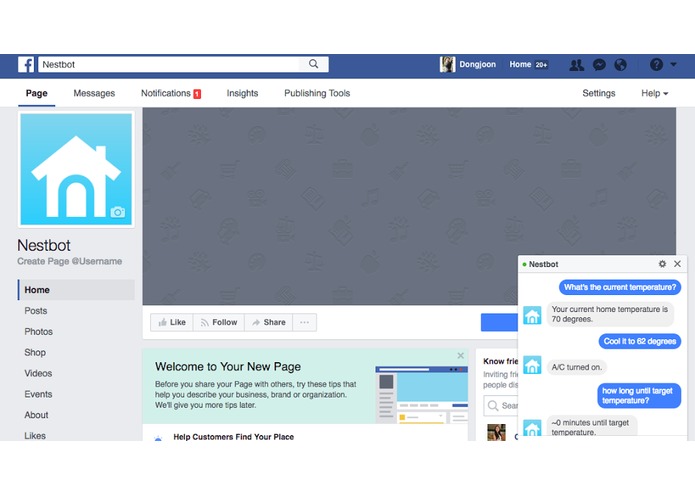
Task: Open Messenger icon in top bar
Action: click(x=599, y=65)
